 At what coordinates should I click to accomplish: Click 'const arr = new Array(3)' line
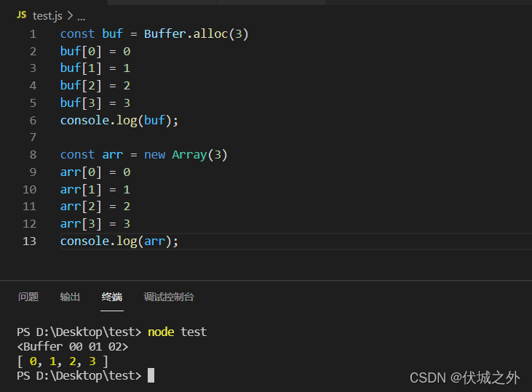click(144, 155)
